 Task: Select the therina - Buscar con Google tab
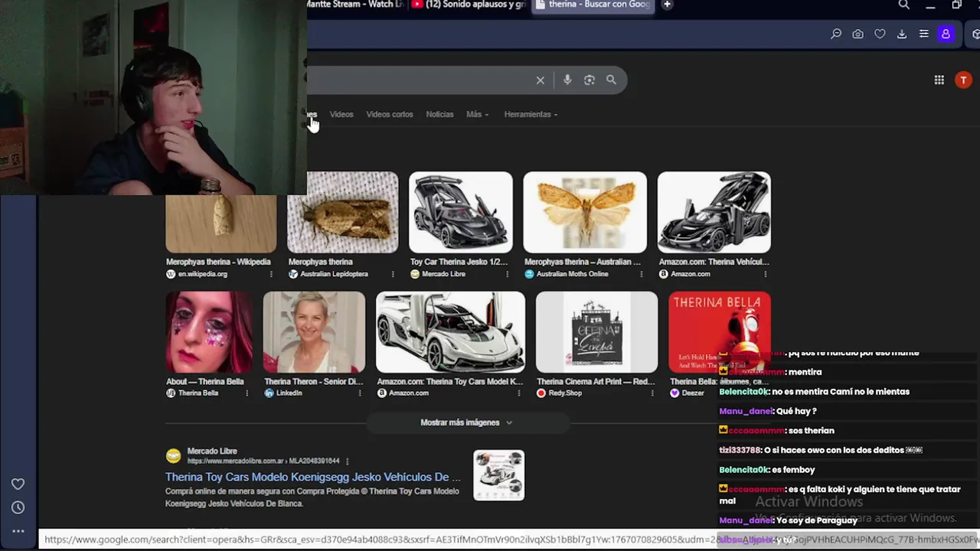click(x=593, y=5)
